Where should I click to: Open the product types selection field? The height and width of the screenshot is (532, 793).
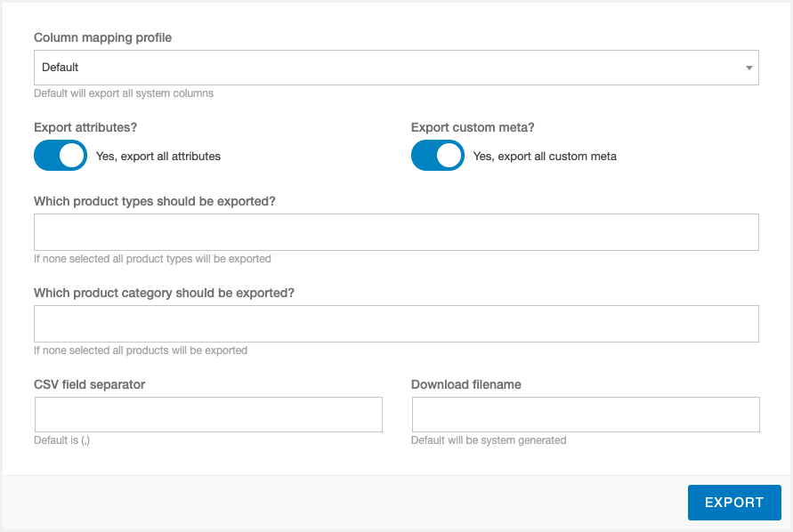point(396,232)
